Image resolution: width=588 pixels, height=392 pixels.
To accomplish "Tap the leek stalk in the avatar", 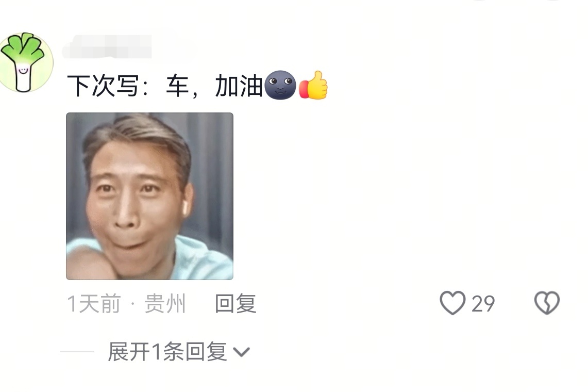I will click(x=23, y=77).
